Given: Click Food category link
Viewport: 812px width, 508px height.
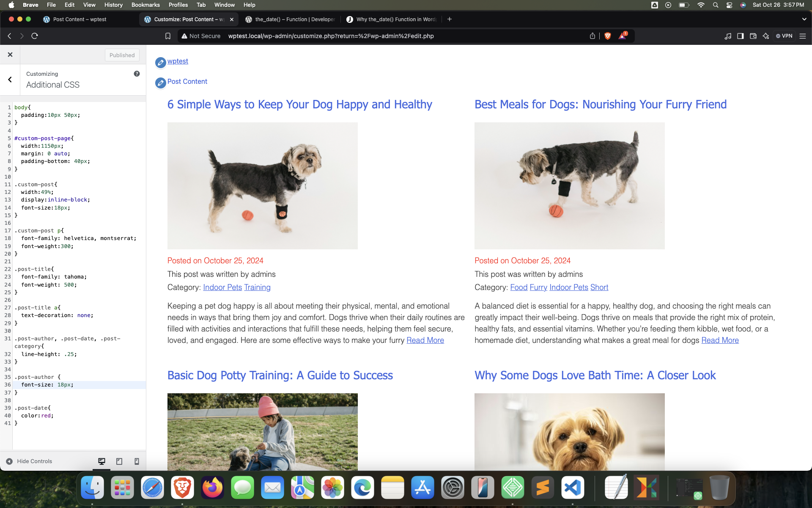Looking at the screenshot, I should [518, 287].
